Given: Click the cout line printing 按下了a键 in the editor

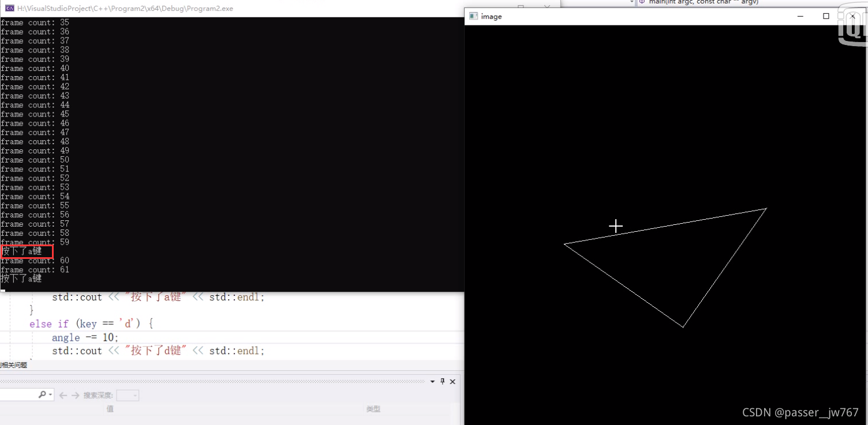Looking at the screenshot, I should point(158,298).
